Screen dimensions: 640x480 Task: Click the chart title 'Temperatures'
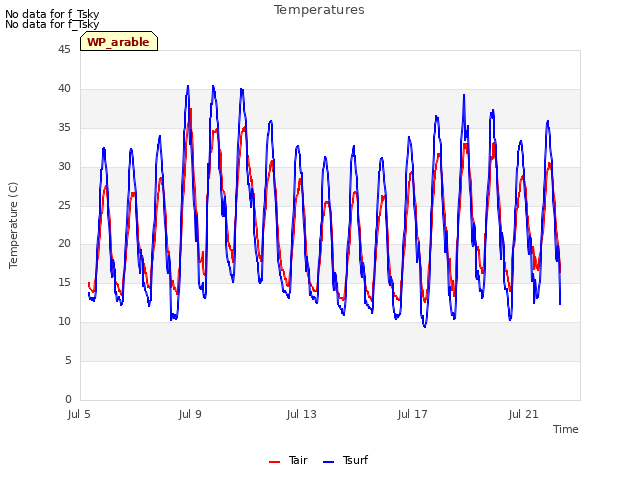pyautogui.click(x=319, y=10)
